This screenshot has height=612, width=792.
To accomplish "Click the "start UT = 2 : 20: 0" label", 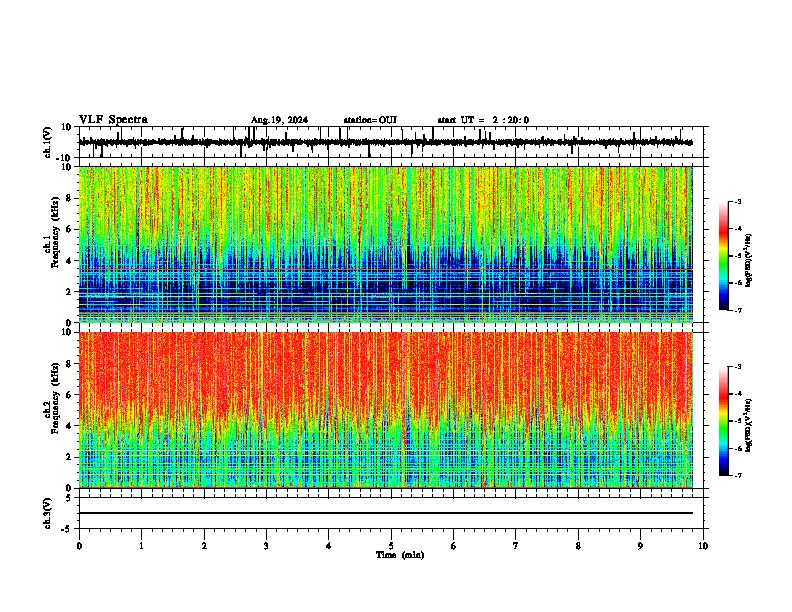I will (483, 120).
